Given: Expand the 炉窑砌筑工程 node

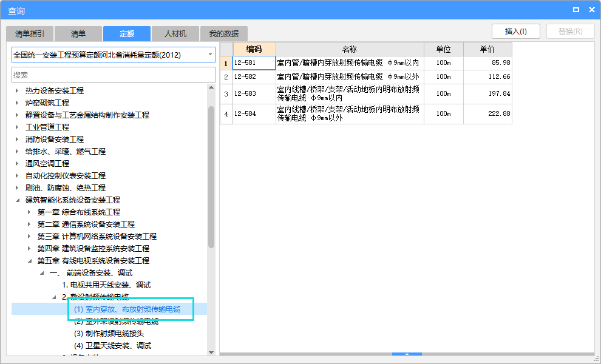Looking at the screenshot, I should pos(17,103).
